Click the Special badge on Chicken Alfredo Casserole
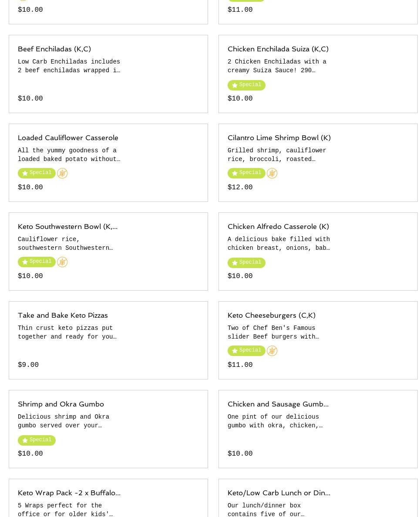The width and height of the screenshot is (420, 517). click(x=246, y=263)
